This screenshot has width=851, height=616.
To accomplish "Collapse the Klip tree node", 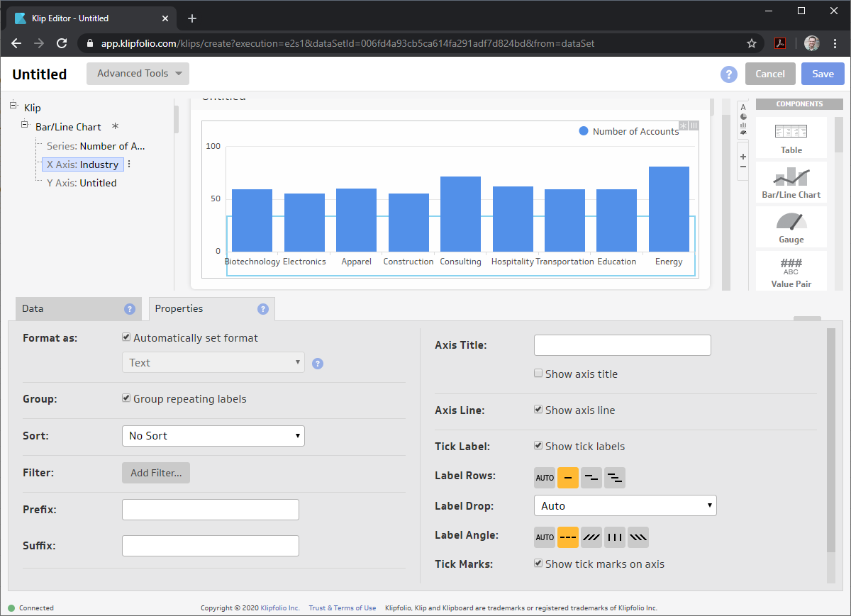I will coord(13,106).
